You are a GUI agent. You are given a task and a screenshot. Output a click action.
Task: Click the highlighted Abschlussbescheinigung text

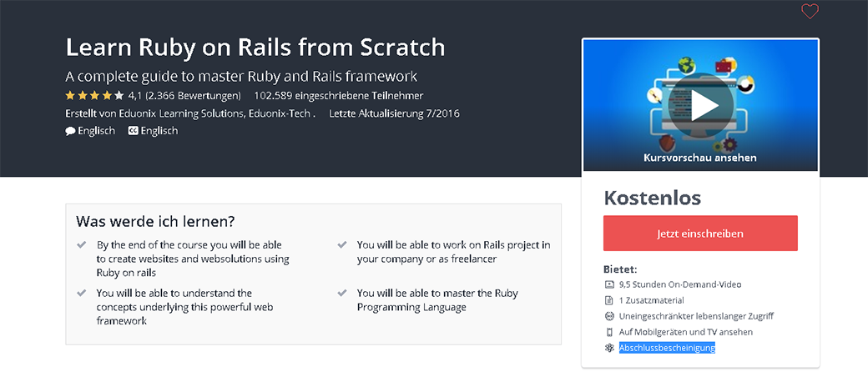click(667, 348)
